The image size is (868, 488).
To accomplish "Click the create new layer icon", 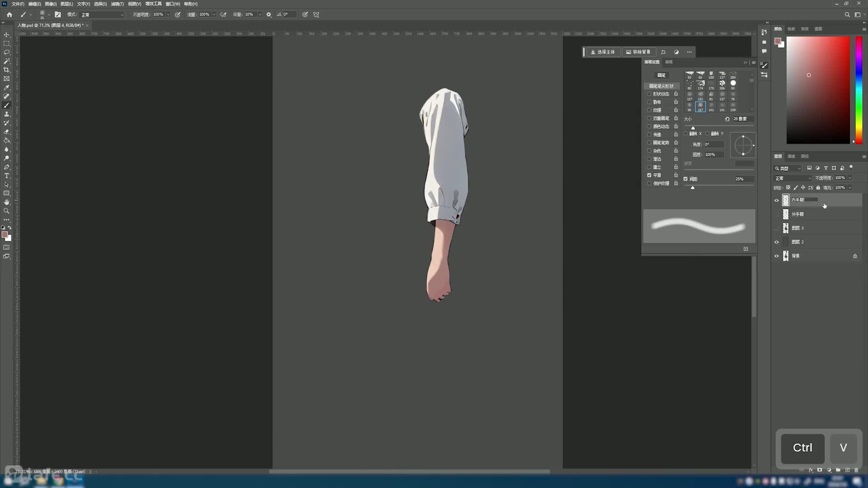I will pos(848,470).
